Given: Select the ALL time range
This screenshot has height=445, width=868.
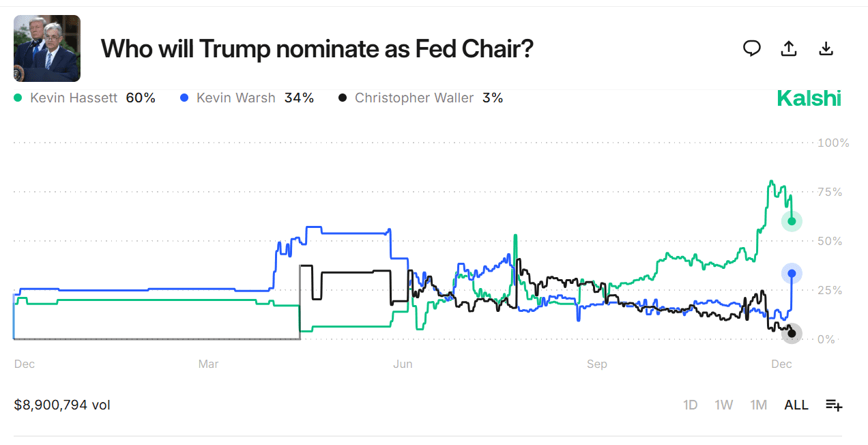Looking at the screenshot, I should tap(796, 405).
